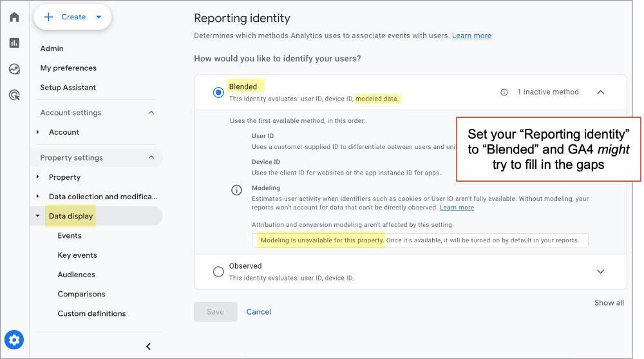Collapse the Data display arrow
The width and height of the screenshot is (644, 359).
coord(38,215)
